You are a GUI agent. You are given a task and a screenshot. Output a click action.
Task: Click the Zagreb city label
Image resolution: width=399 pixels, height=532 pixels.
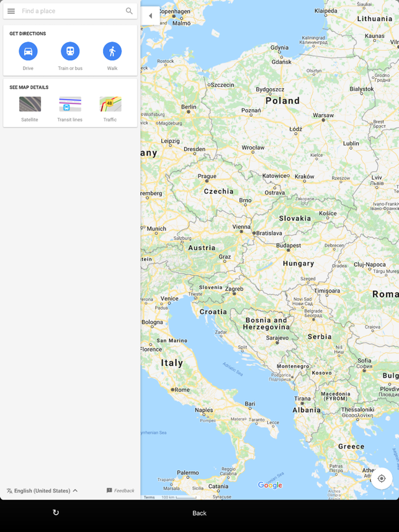pyautogui.click(x=235, y=289)
